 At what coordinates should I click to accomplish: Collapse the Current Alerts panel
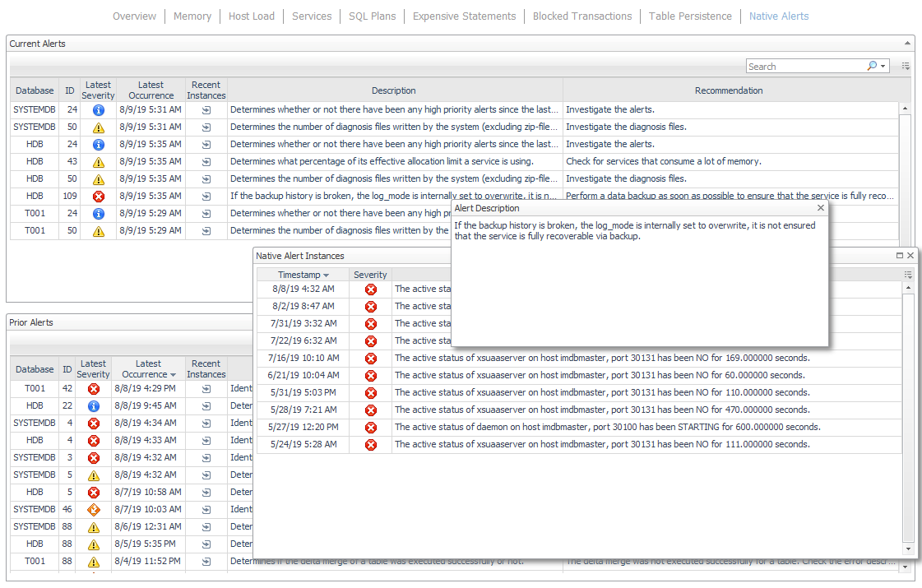pos(907,43)
